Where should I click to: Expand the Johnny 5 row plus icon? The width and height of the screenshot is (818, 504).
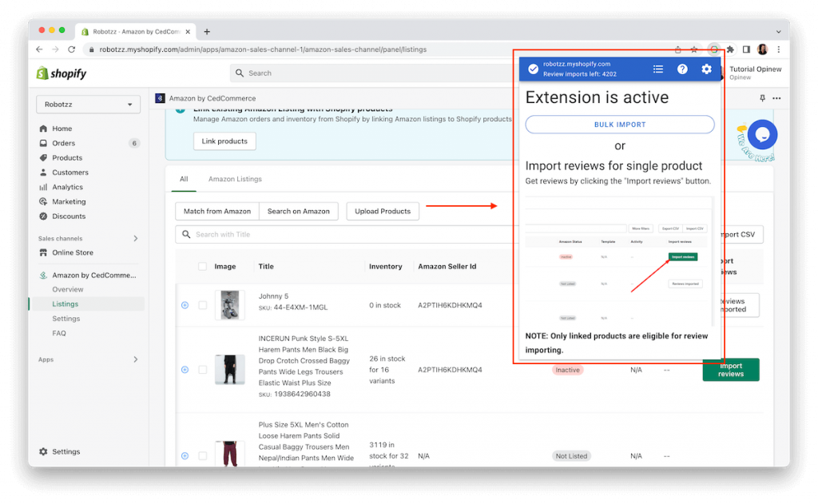tap(185, 305)
